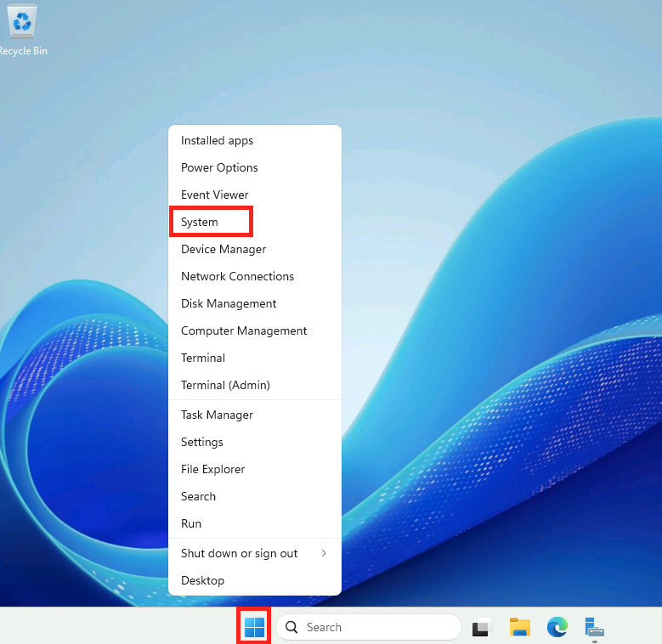Expand Shut down or sign out submenu
The height and width of the screenshot is (644, 662).
coord(255,553)
